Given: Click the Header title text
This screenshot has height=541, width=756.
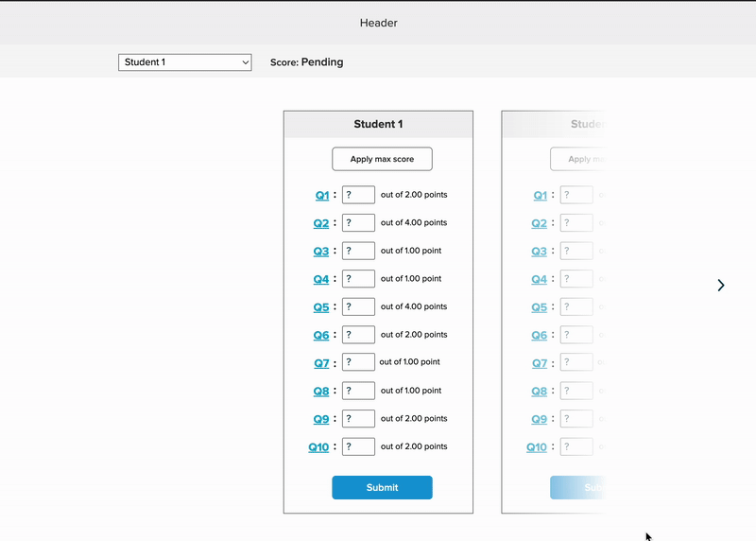Looking at the screenshot, I should click(x=379, y=23).
